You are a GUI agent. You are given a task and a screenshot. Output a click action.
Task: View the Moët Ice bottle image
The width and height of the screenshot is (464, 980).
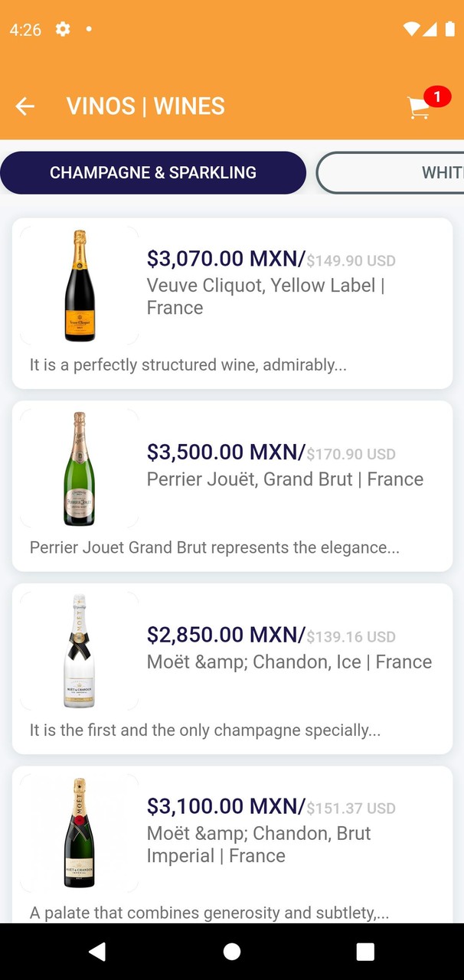pyautogui.click(x=80, y=652)
